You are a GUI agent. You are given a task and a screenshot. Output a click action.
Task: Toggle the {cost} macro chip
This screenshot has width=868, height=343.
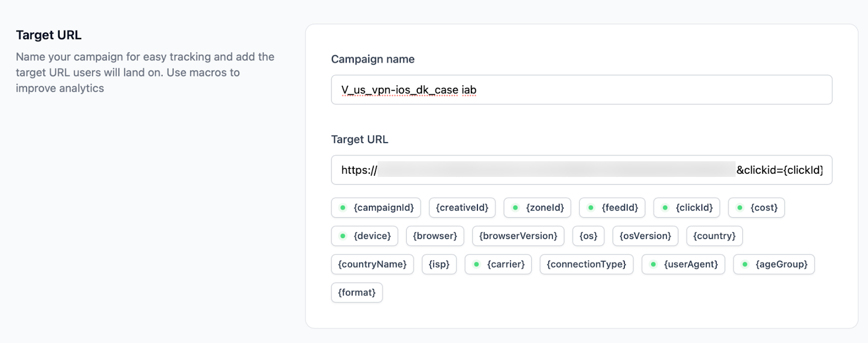(756, 208)
